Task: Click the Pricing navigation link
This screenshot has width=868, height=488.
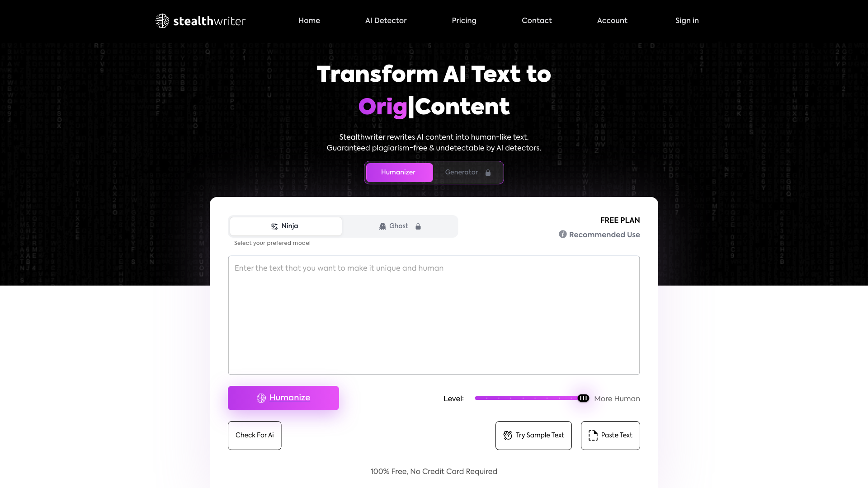Action: pyautogui.click(x=464, y=21)
